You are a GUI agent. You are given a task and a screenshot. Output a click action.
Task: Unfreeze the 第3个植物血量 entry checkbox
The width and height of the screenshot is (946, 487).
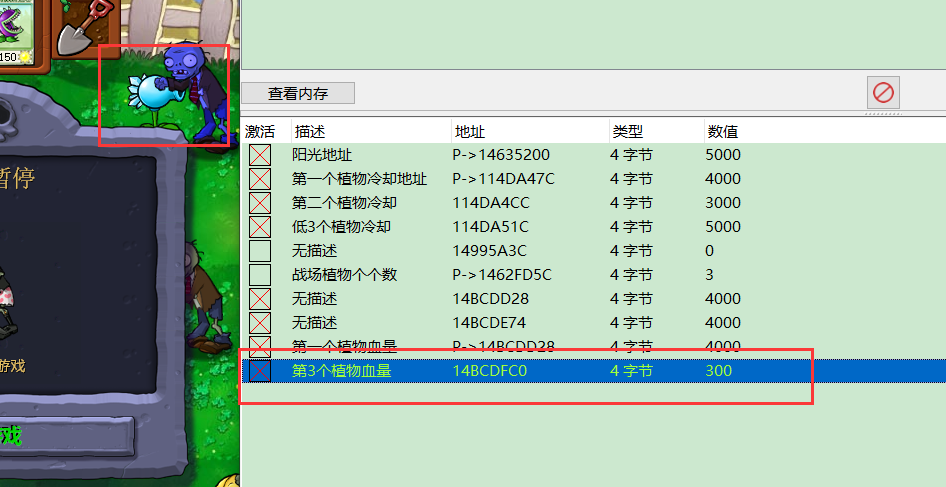click(260, 371)
